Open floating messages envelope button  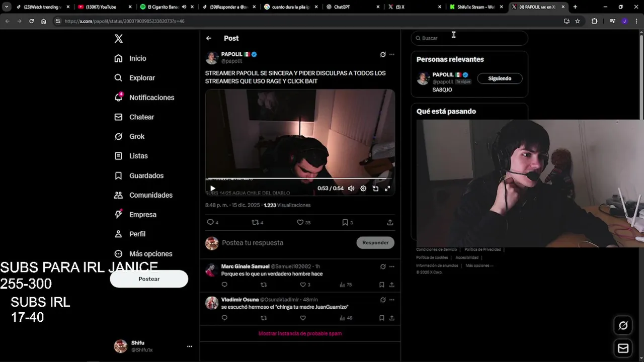623,348
